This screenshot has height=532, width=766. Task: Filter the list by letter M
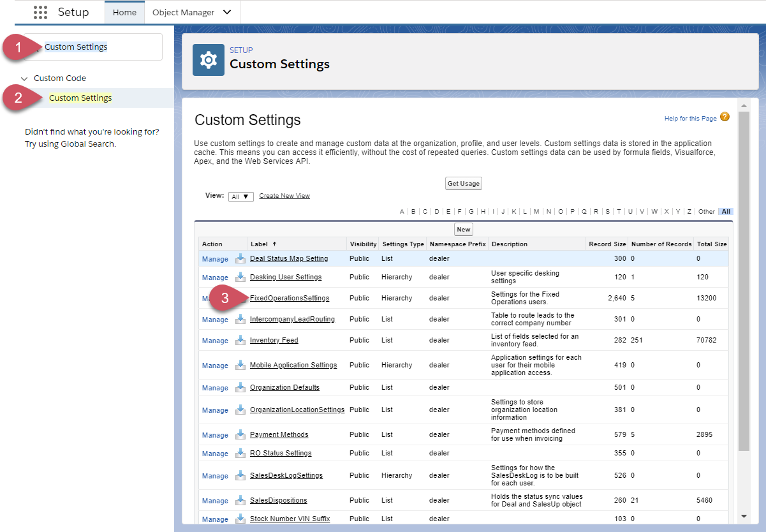536,211
